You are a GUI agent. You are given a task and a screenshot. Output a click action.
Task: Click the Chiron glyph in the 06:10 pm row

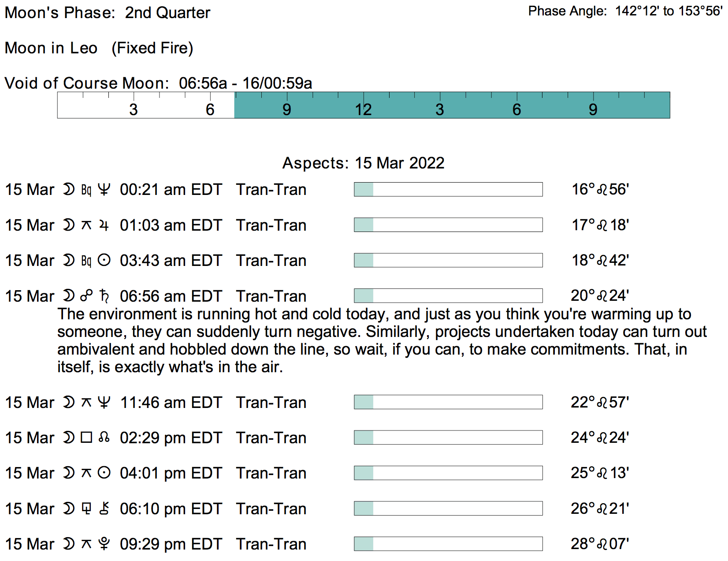tap(104, 509)
